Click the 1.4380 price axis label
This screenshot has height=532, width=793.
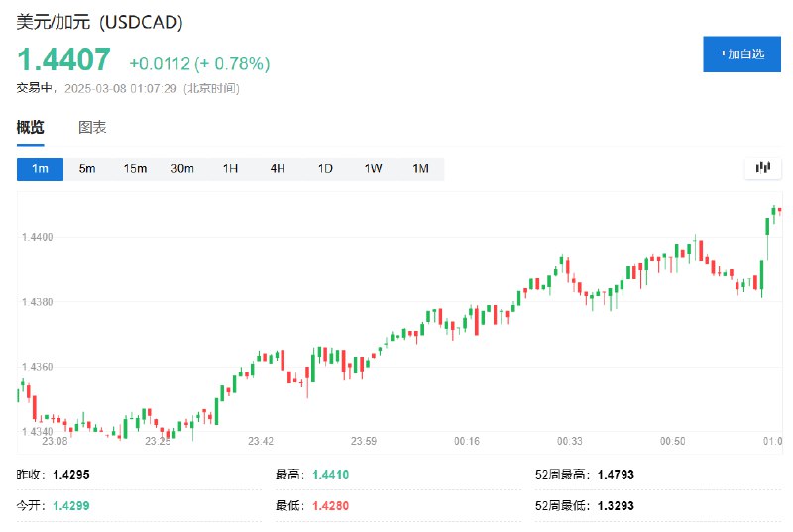point(37,302)
